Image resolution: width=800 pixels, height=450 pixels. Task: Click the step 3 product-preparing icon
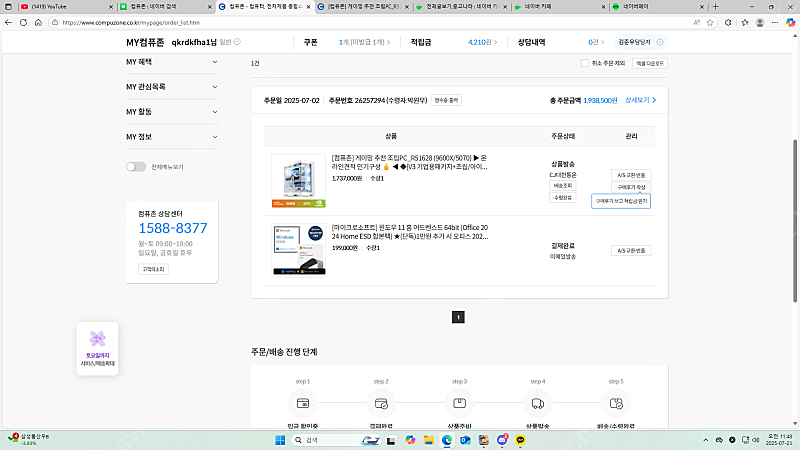pyautogui.click(x=459, y=404)
